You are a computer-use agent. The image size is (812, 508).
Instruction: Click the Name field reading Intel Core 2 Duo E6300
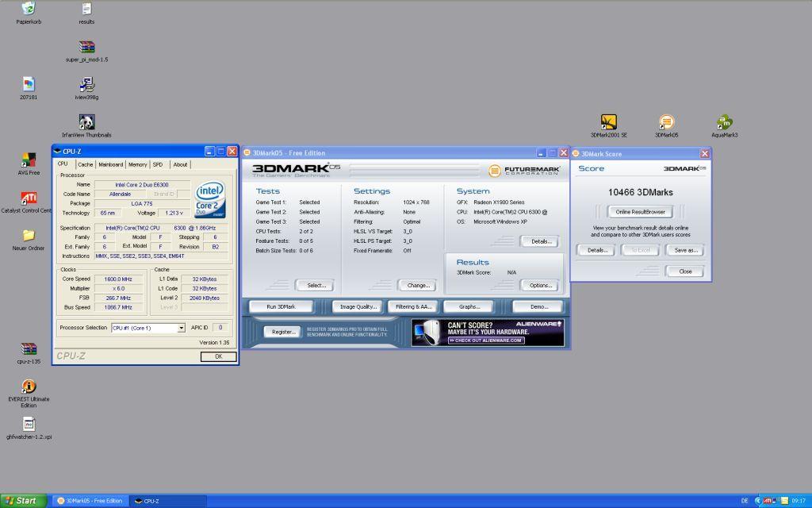point(142,184)
